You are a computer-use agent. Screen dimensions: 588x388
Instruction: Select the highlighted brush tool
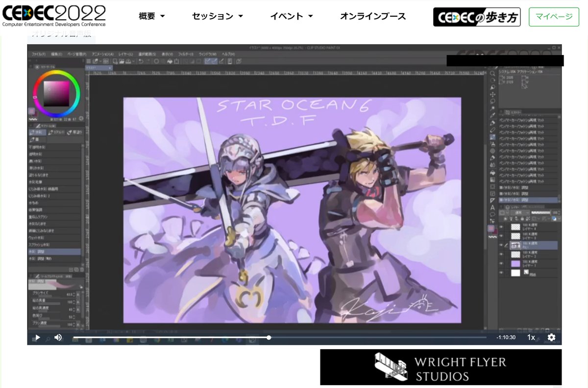[492, 137]
